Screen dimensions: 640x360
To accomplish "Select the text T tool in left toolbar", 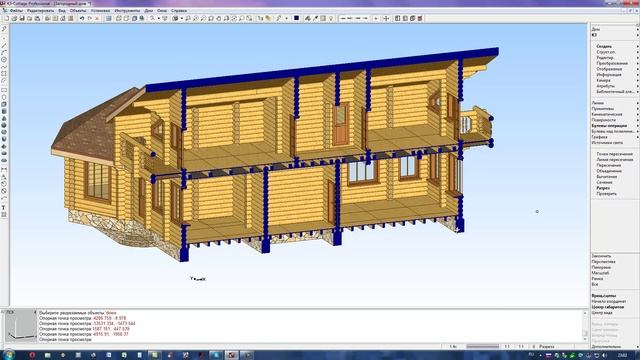I will (4, 208).
